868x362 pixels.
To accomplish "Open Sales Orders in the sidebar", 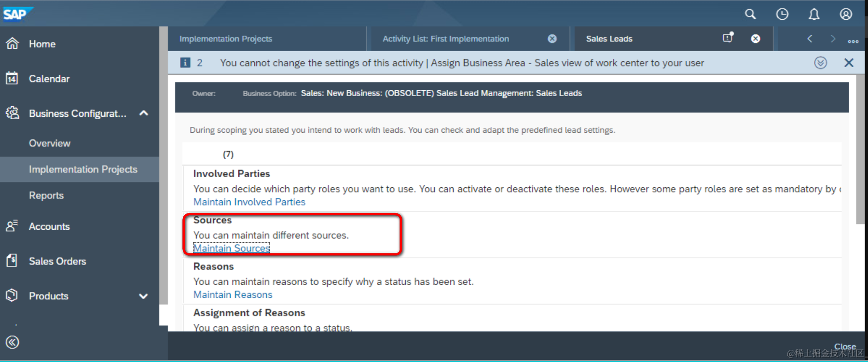I will (x=57, y=261).
